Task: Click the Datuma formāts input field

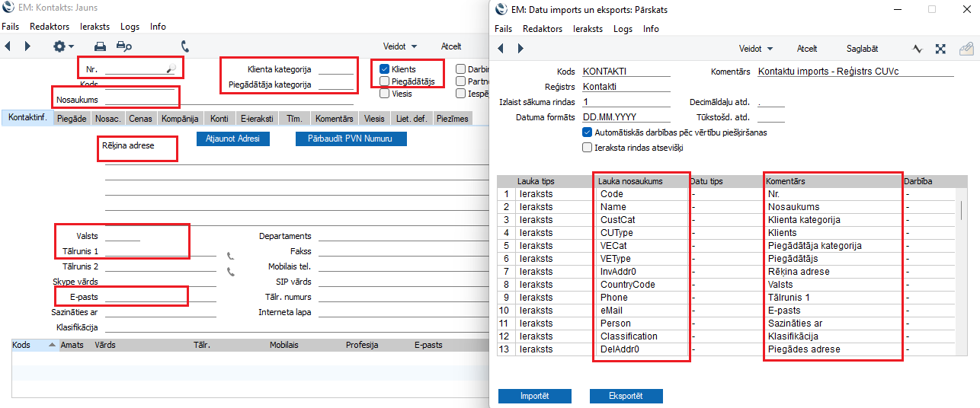Action: click(x=626, y=117)
